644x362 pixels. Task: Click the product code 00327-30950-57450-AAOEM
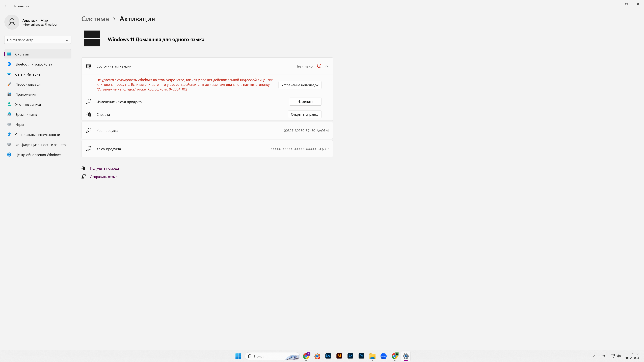[x=306, y=131]
